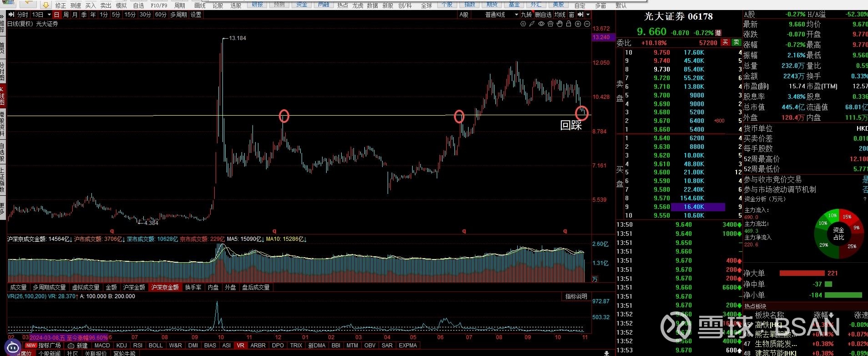Click the green 卖 sell button
This screenshot has width=868, height=356.
click(736, 42)
